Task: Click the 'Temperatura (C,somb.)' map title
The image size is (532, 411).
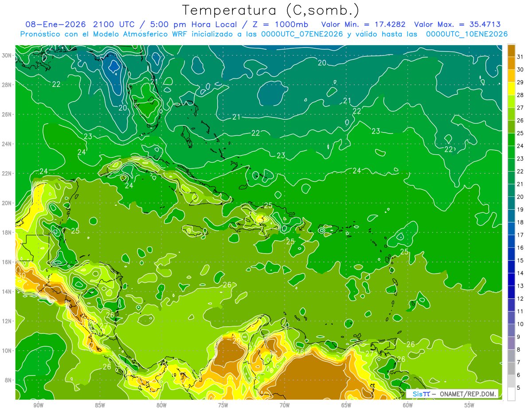Action: point(271,10)
